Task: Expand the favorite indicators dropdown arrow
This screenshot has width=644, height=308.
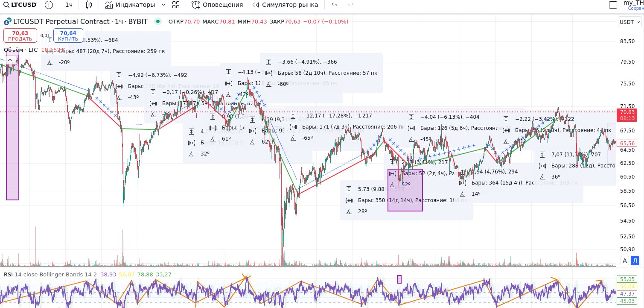Action: point(163,5)
